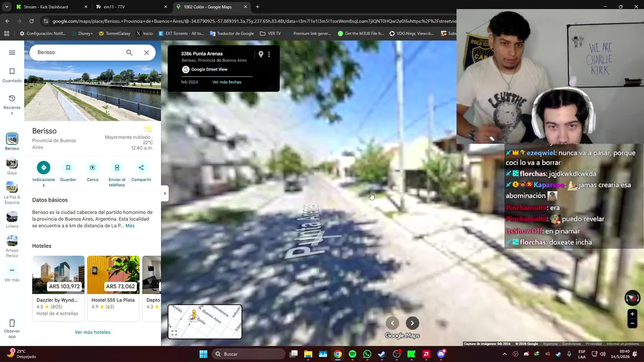Click the Privacidad footer link
The height and width of the screenshot is (362, 644).
pyautogui.click(x=594, y=344)
